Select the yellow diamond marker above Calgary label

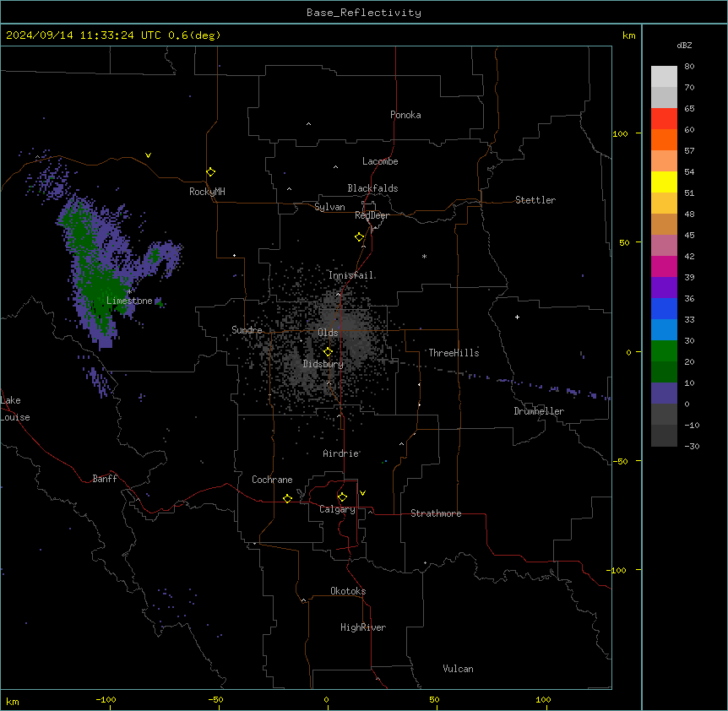(x=343, y=497)
